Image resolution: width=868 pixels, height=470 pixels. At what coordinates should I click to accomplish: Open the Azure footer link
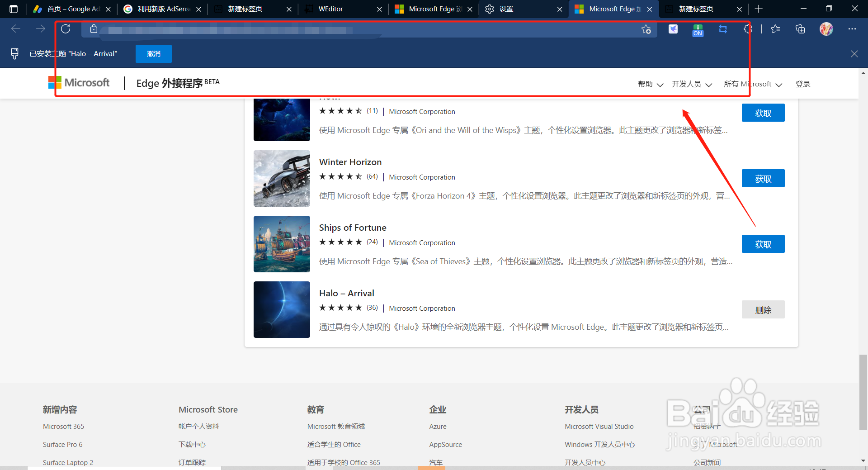tap(438, 427)
